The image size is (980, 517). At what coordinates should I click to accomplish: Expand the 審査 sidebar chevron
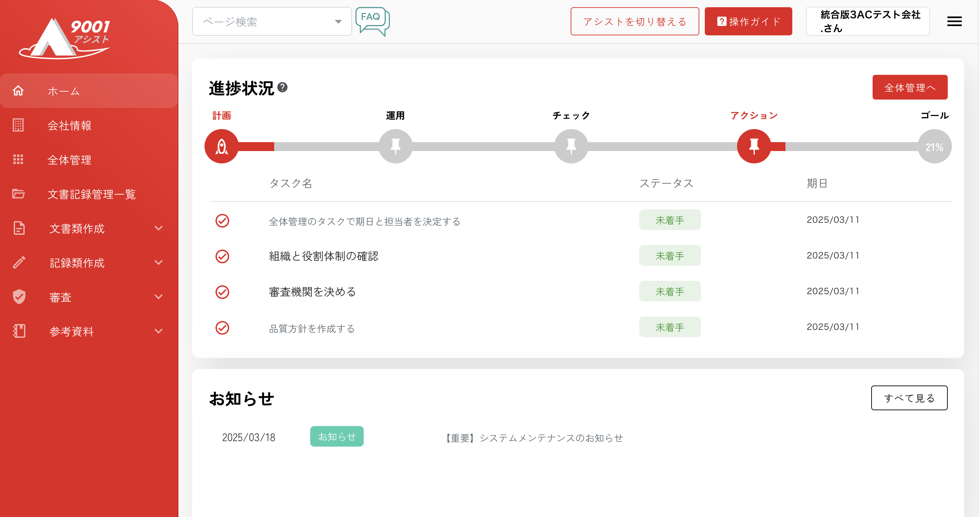pos(158,297)
